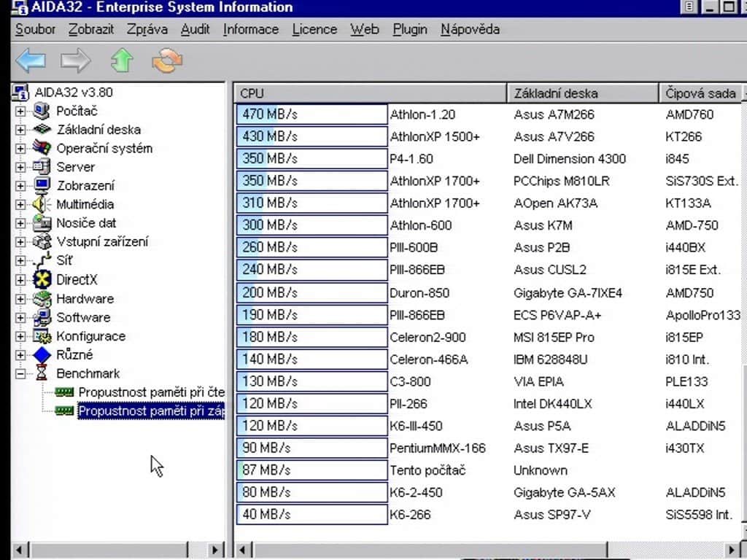This screenshot has height=560, width=747.
Task: Select the Síť network icon
Action: 42,260
